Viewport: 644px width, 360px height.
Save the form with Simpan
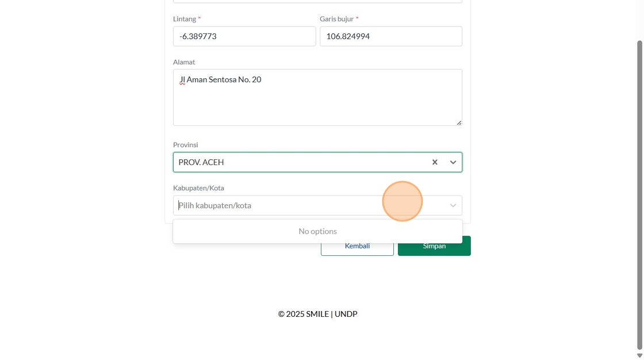click(x=434, y=246)
